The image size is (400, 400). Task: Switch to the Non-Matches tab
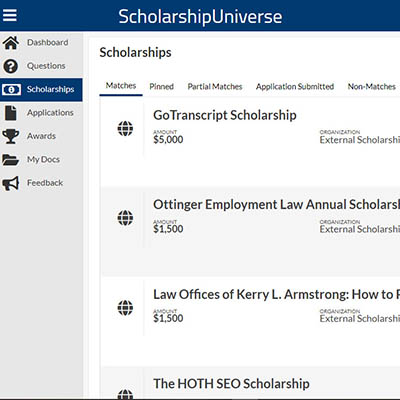click(372, 87)
